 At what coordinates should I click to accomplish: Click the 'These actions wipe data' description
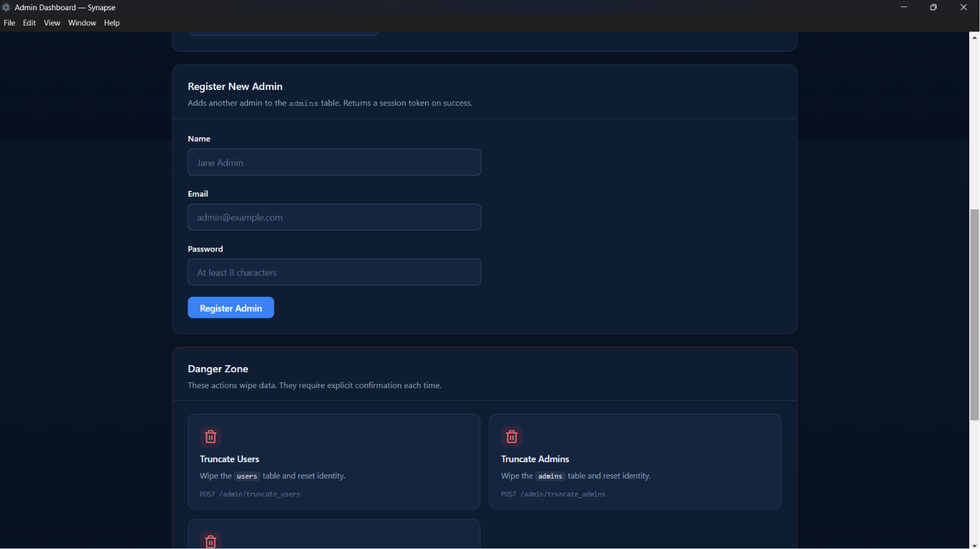tap(315, 386)
